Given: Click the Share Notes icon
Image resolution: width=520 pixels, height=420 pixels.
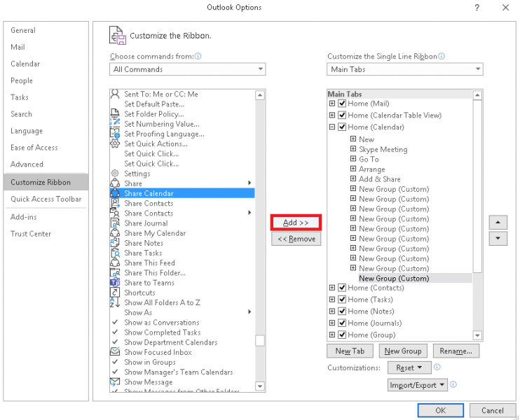Looking at the screenshot, I should pyautogui.click(x=115, y=243).
